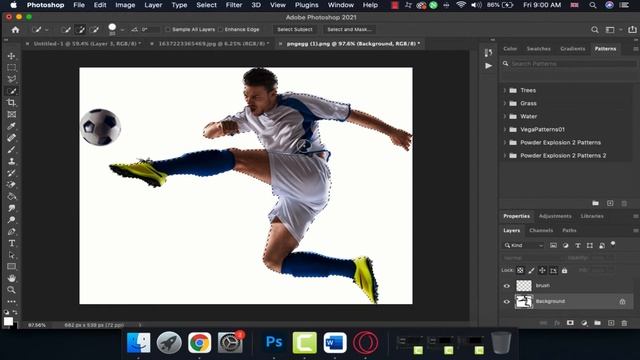This screenshot has height=360, width=640.
Task: Open the Edit Toolbar three-dots menu
Action: (11, 302)
